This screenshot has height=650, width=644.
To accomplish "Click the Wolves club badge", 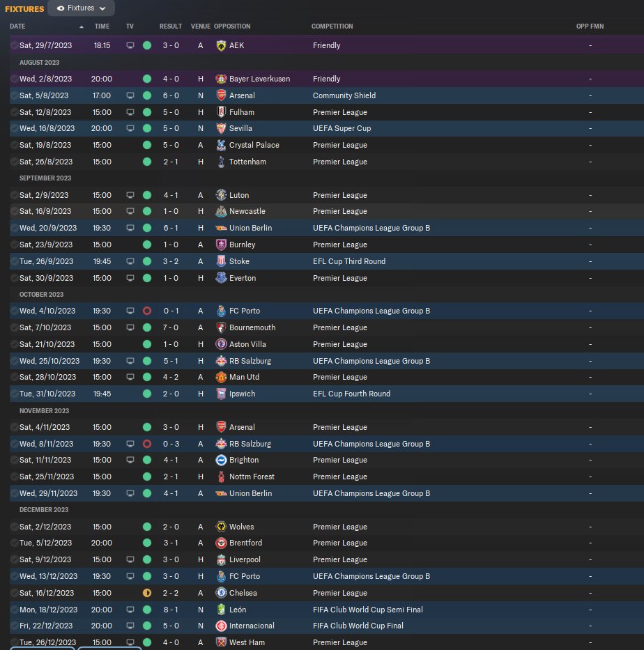I will [221, 527].
